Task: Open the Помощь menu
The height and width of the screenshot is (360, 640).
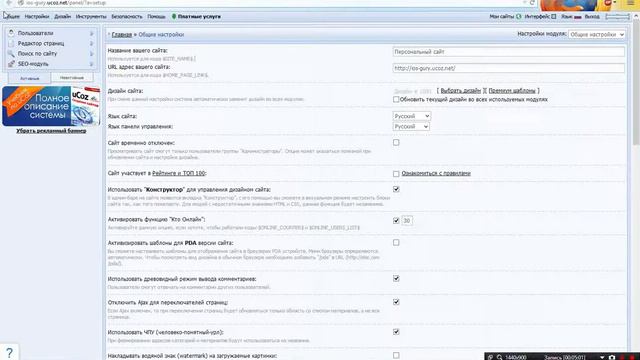Action: tap(156, 17)
